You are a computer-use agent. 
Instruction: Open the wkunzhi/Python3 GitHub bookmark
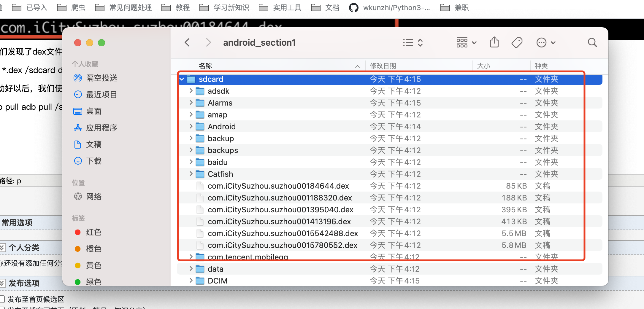pos(390,8)
